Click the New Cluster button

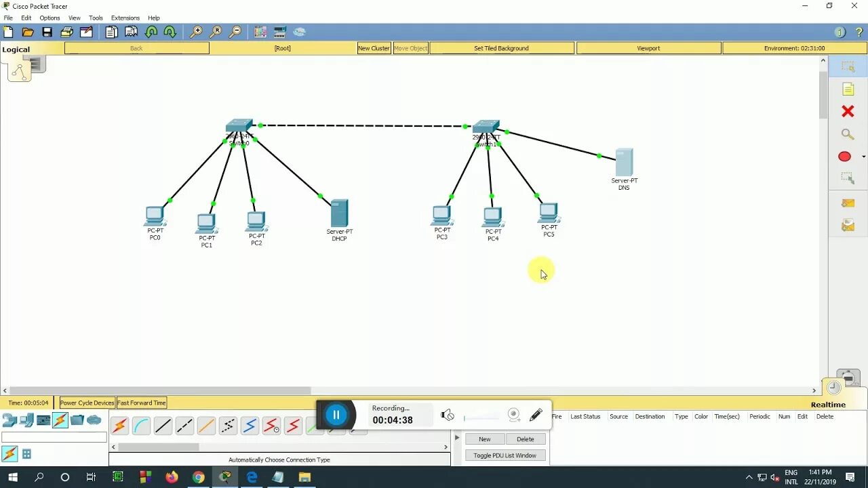click(x=374, y=48)
